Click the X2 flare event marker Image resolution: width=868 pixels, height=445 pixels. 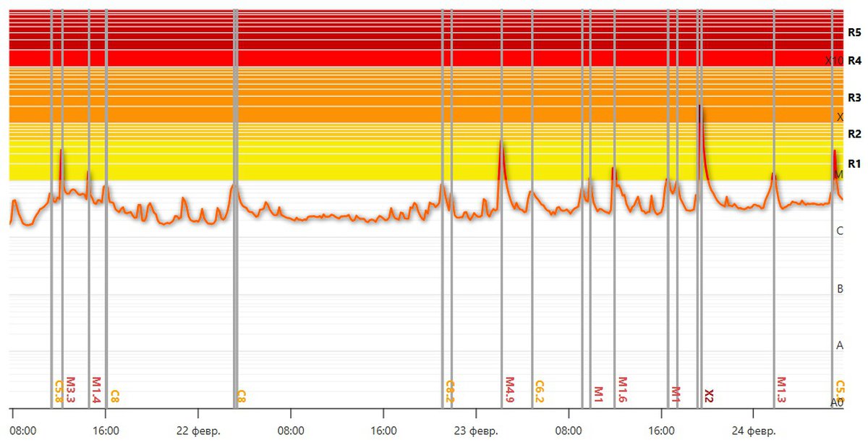tap(709, 395)
